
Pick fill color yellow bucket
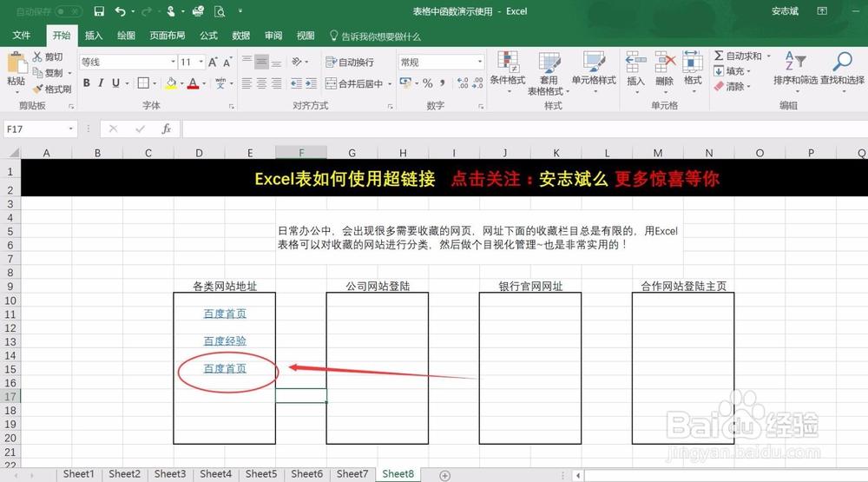coord(171,83)
